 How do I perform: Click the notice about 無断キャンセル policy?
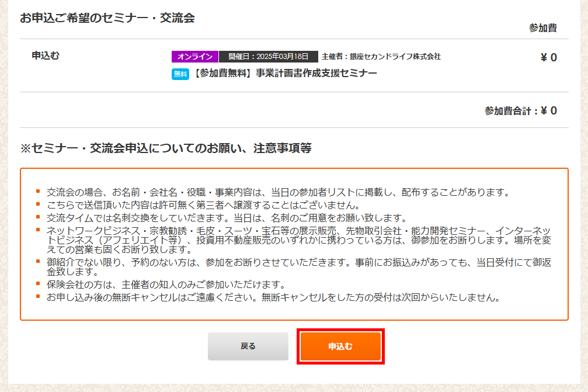273,297
